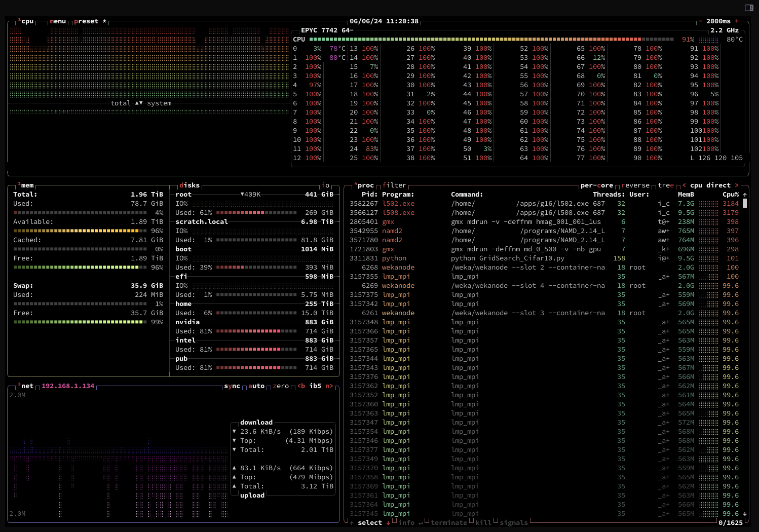Click the minus to decrease update interval
This screenshot has width=759, height=532.
[x=700, y=21]
